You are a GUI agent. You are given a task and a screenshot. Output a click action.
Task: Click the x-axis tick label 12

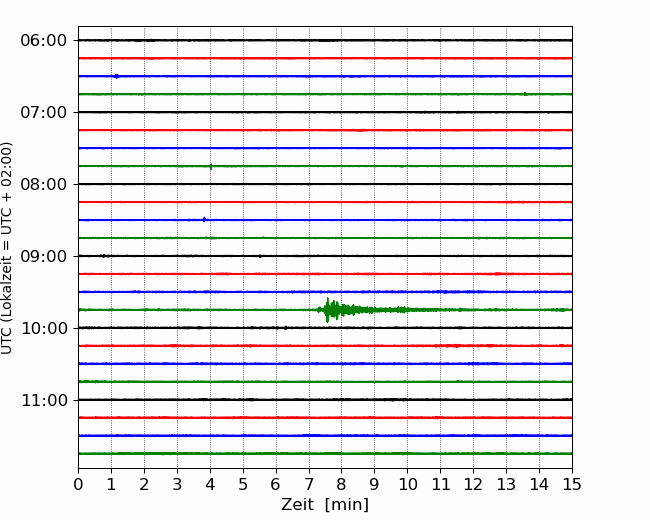(473, 484)
